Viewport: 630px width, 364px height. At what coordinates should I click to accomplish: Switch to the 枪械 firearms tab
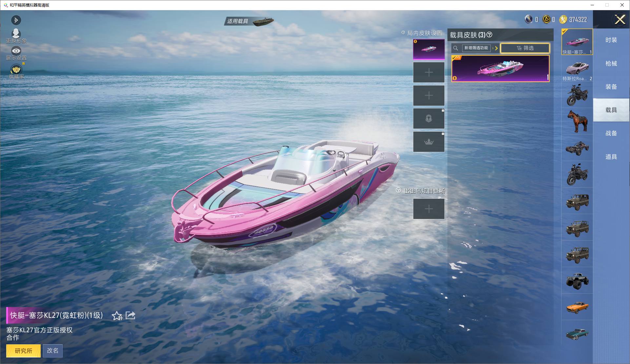click(611, 64)
